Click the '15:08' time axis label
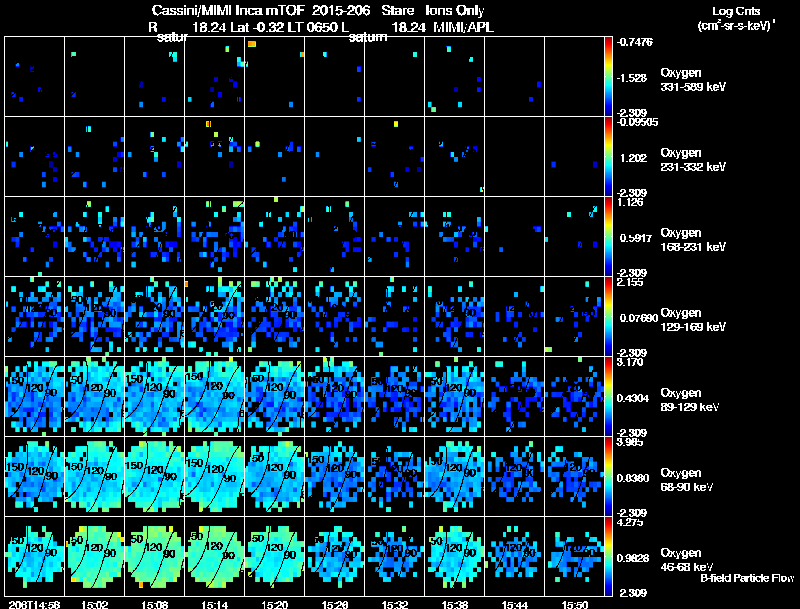Image resolution: width=800 pixels, height=609 pixels. (155, 604)
